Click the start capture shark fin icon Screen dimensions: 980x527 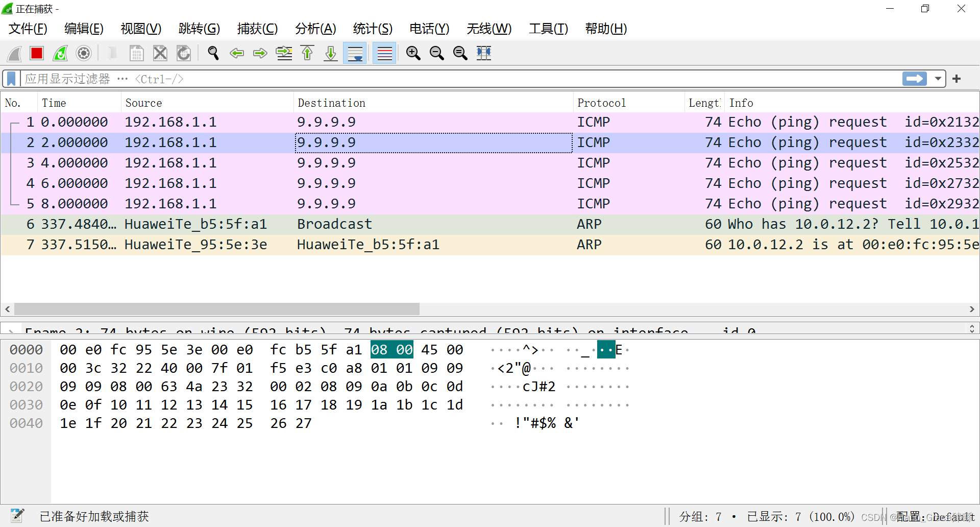point(14,53)
